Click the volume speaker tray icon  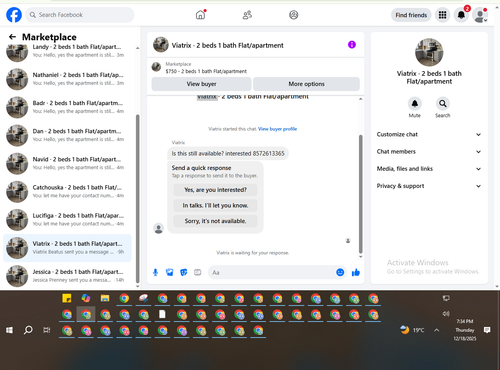tap(446, 314)
